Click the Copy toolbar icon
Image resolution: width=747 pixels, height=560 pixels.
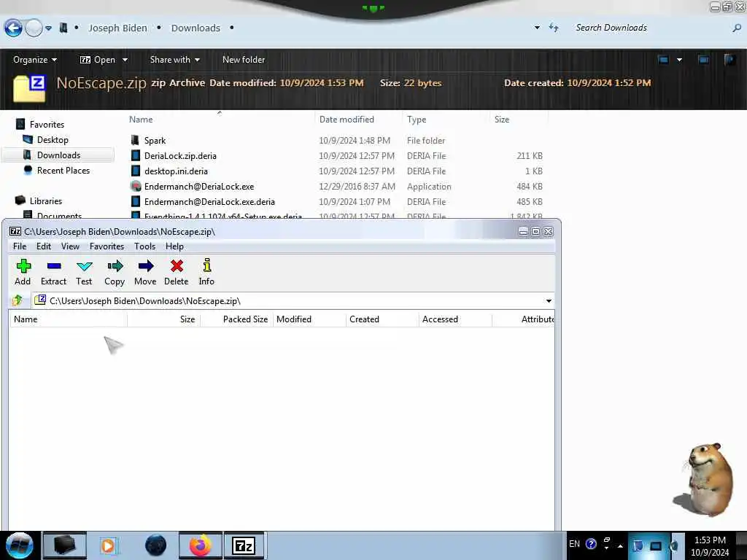[115, 273]
